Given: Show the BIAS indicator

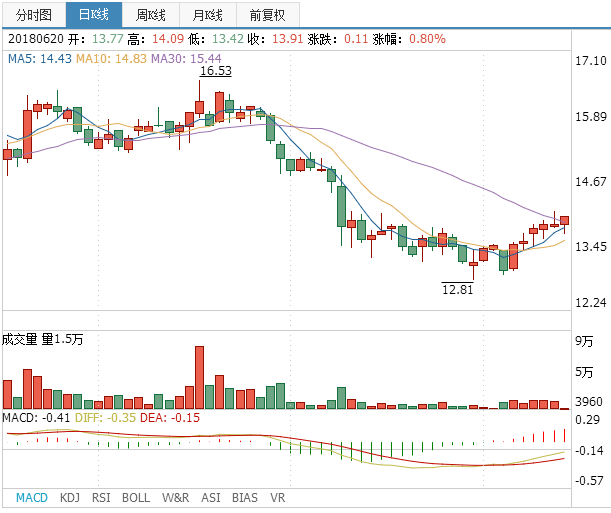Looking at the screenshot, I should coord(245,497).
